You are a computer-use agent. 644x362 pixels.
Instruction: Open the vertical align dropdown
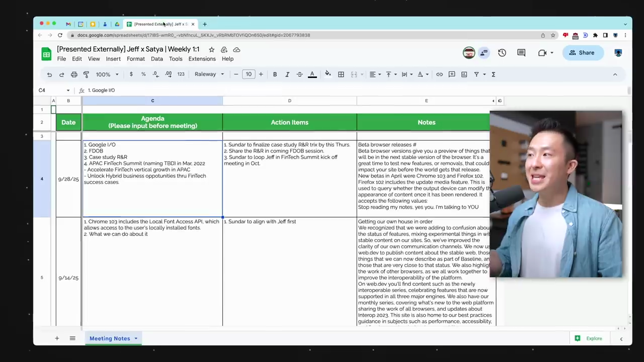click(x=391, y=74)
